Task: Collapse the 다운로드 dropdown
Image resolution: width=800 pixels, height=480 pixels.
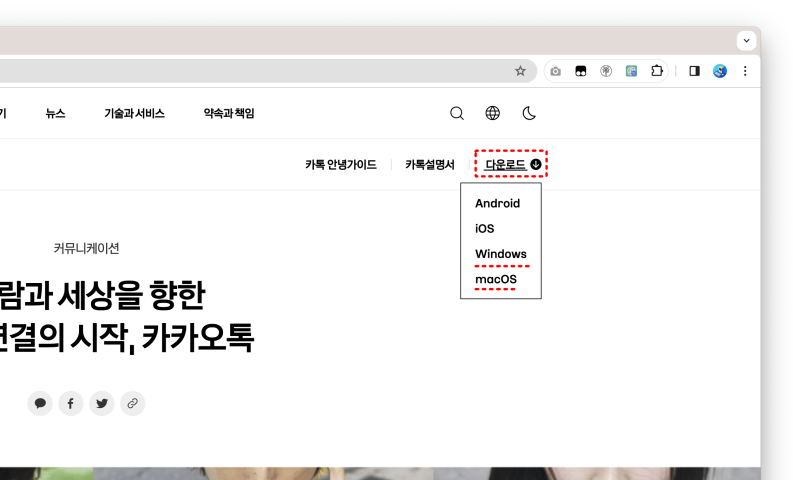Action: (512, 164)
